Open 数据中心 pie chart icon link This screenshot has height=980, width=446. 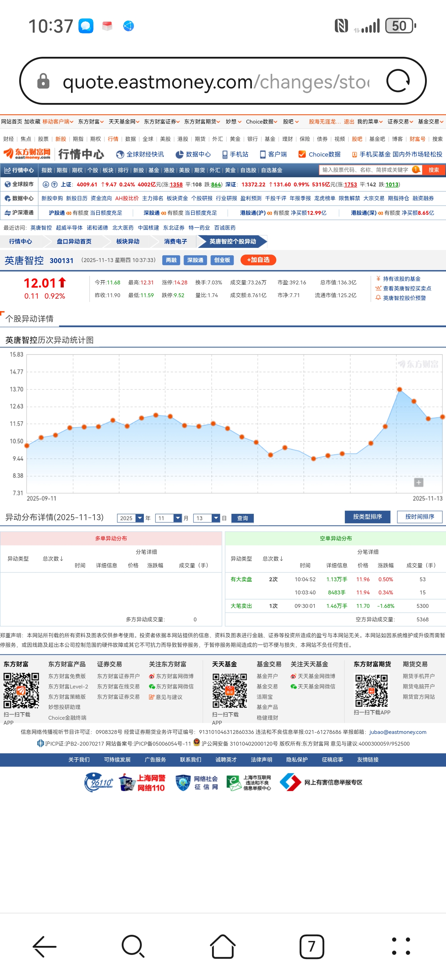pos(193,154)
